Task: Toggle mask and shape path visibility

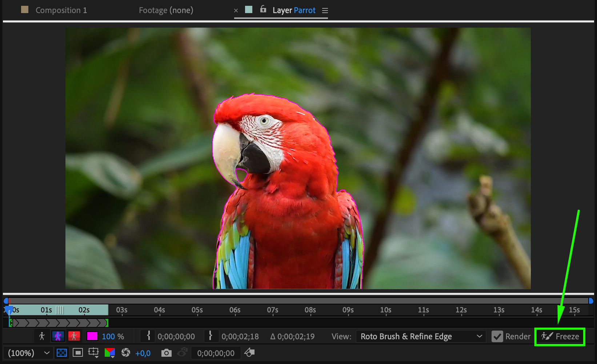Action: click(x=78, y=353)
